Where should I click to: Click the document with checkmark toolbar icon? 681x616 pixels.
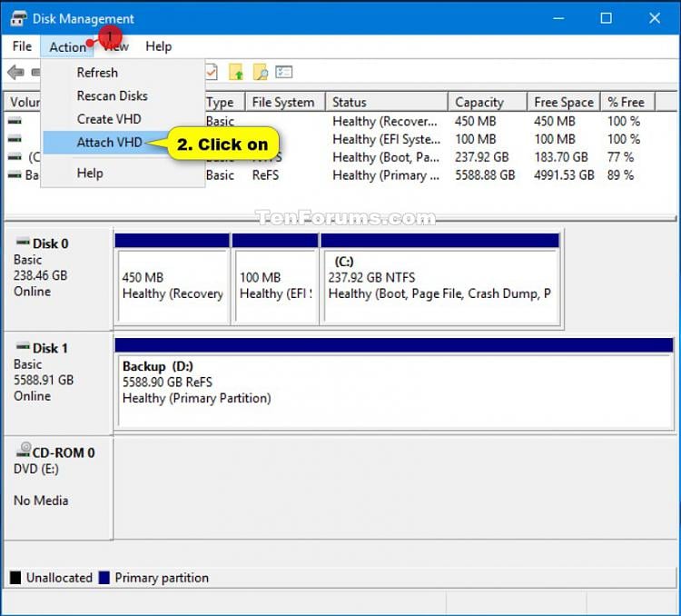point(212,72)
